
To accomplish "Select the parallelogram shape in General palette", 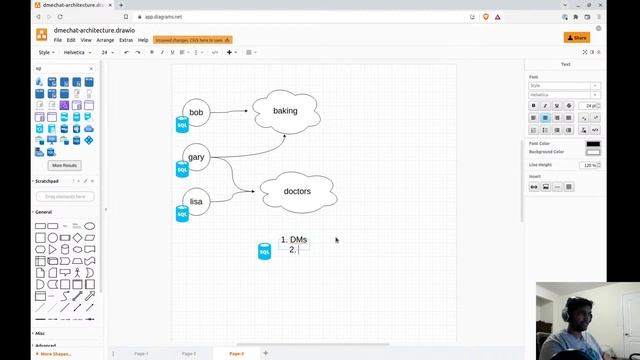I will 89,238.
